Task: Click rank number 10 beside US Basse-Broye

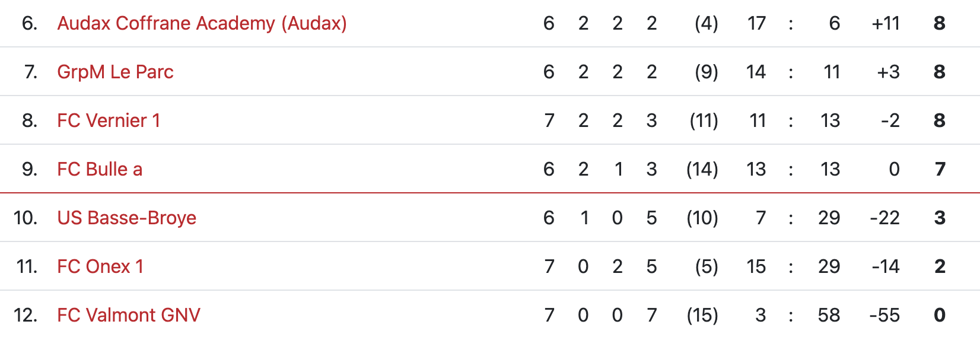Action: [26, 218]
